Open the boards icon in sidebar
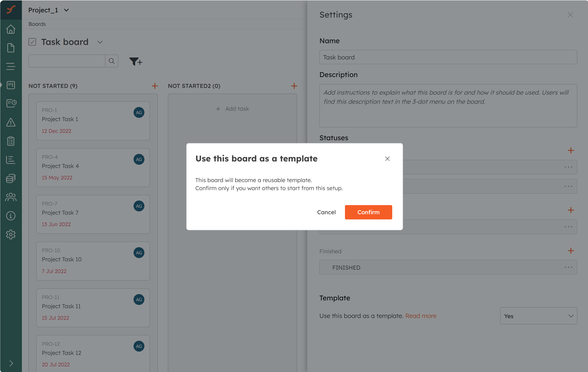The width and height of the screenshot is (588, 372). pyautogui.click(x=11, y=85)
